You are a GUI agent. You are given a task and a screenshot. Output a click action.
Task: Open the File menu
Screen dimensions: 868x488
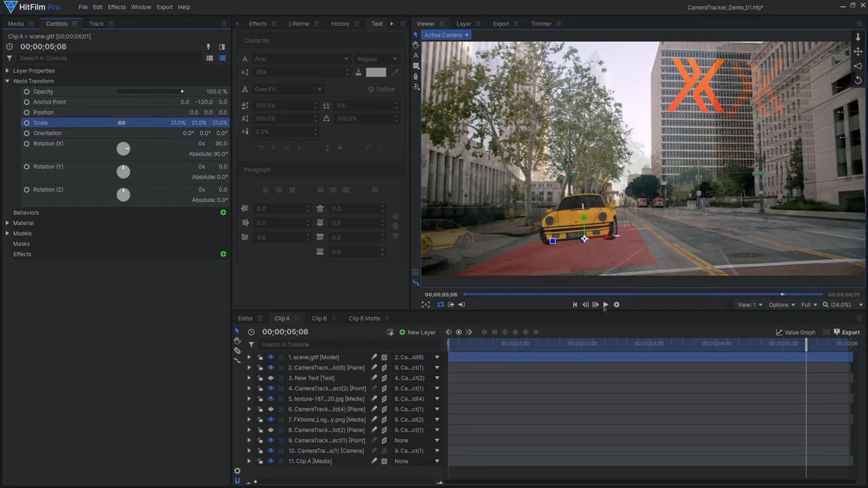click(83, 7)
